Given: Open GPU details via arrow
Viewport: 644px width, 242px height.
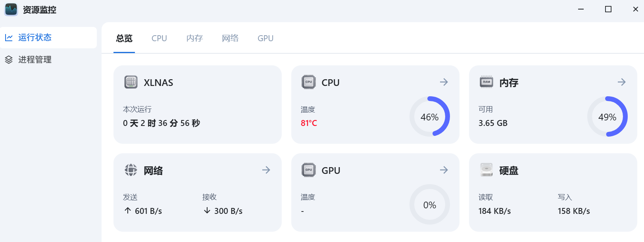Looking at the screenshot, I should pyautogui.click(x=444, y=170).
